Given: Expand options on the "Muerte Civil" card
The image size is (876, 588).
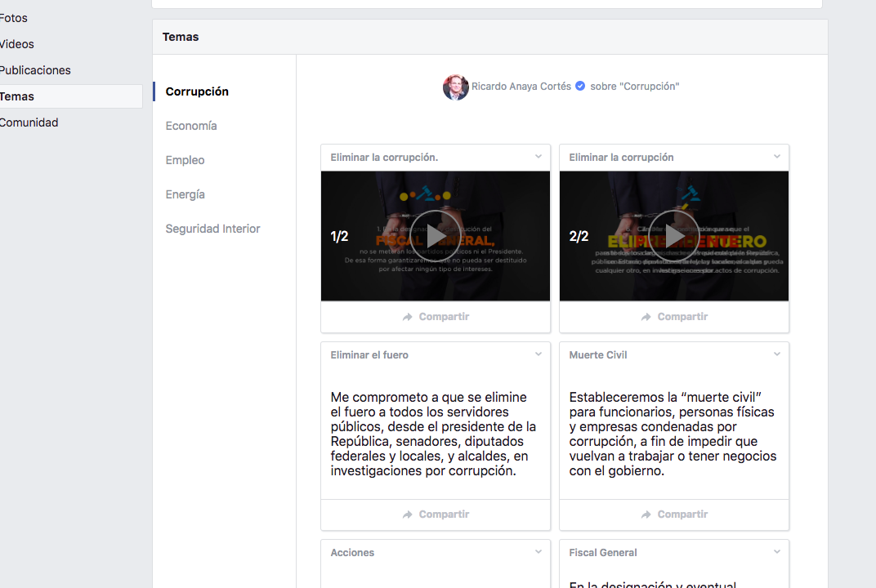Looking at the screenshot, I should pos(776,354).
